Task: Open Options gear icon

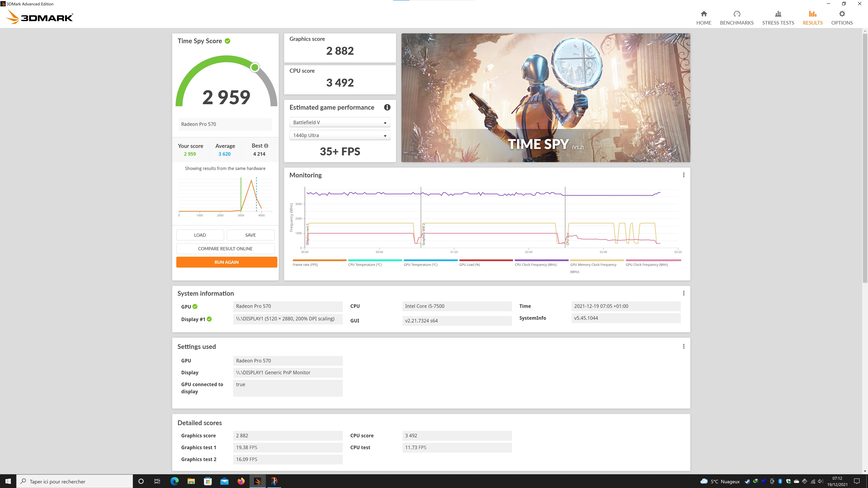Action: pos(842,14)
